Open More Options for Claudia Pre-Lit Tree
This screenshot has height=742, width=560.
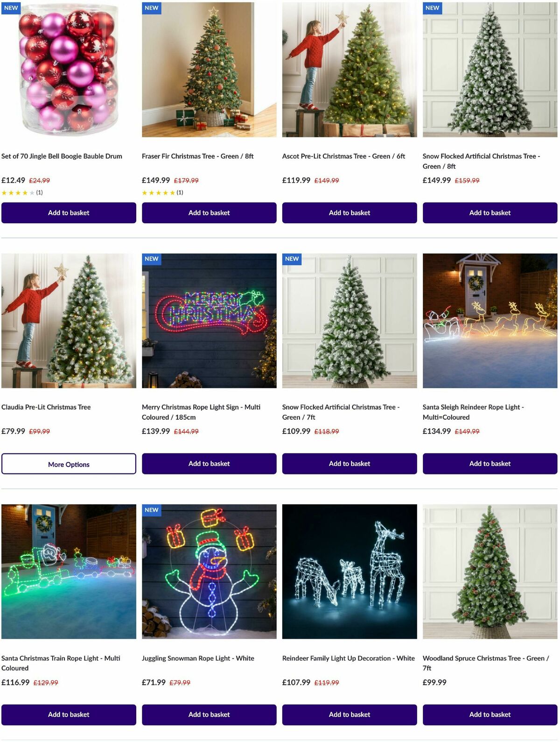[69, 464]
